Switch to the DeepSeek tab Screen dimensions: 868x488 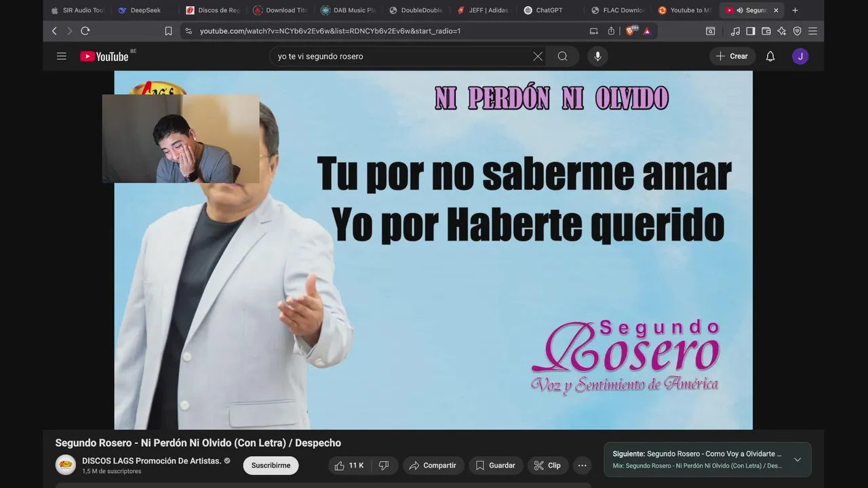(140, 10)
